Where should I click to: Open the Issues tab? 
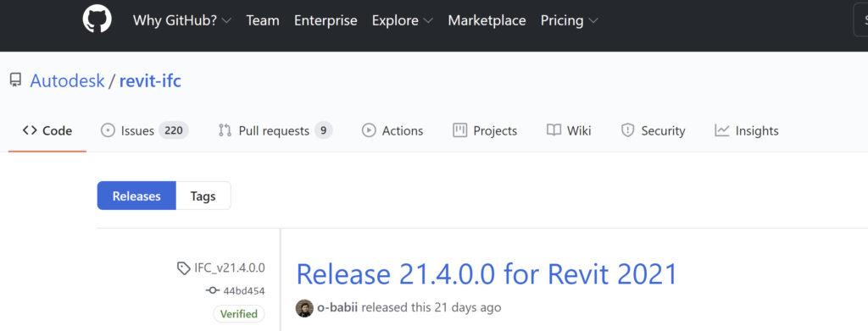point(144,131)
